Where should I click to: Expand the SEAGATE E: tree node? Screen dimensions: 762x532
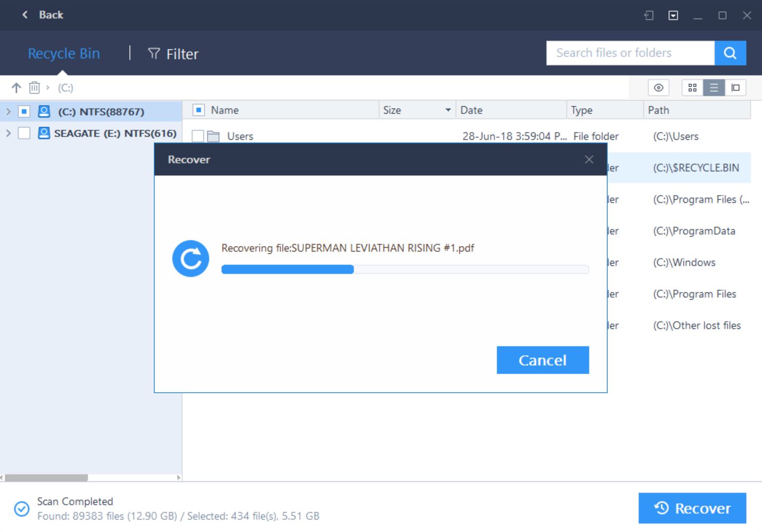8,133
